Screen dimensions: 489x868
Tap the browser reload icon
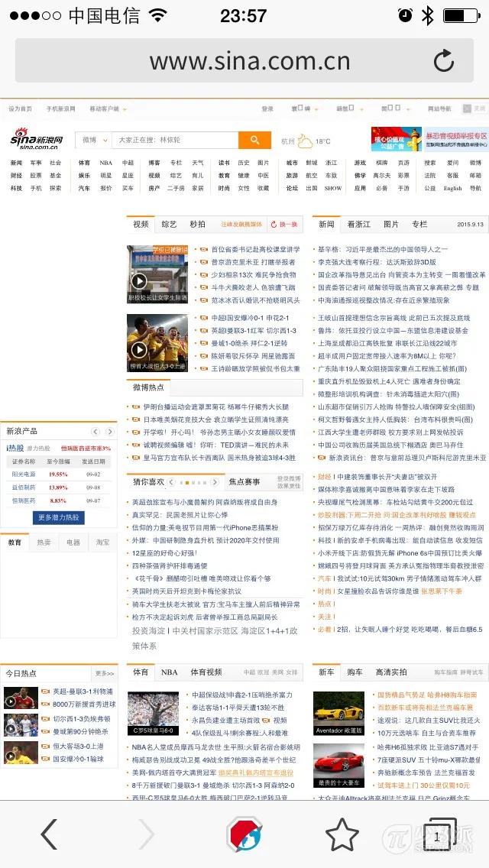tap(444, 61)
